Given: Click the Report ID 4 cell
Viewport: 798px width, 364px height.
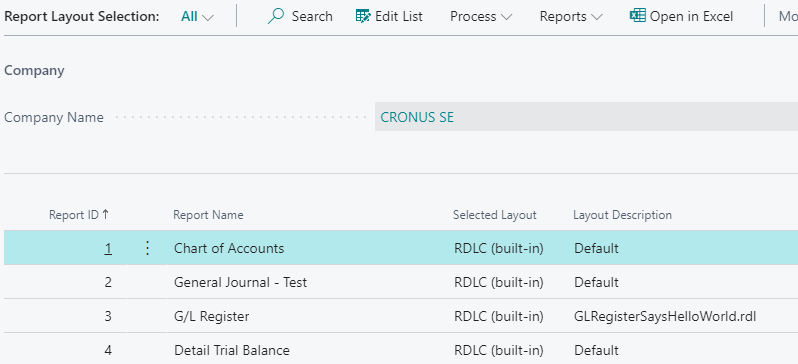Looking at the screenshot, I should click(108, 350).
